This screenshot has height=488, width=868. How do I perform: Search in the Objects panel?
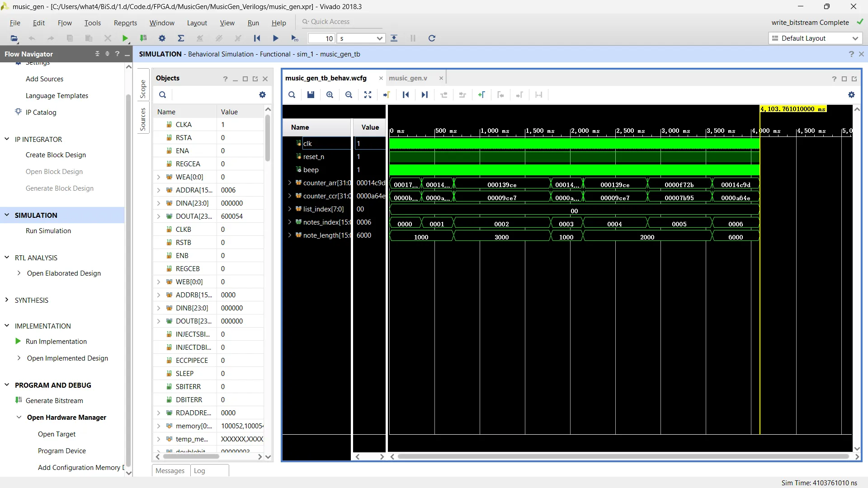tap(163, 95)
